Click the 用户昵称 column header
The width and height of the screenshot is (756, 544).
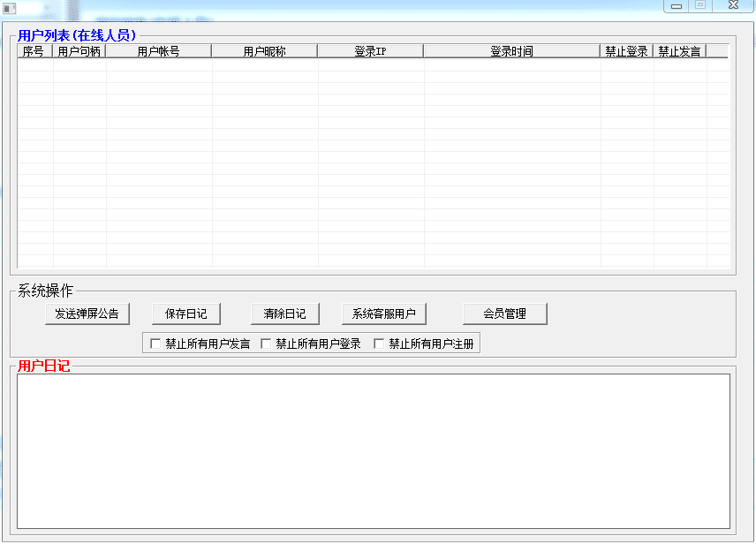tap(262, 50)
